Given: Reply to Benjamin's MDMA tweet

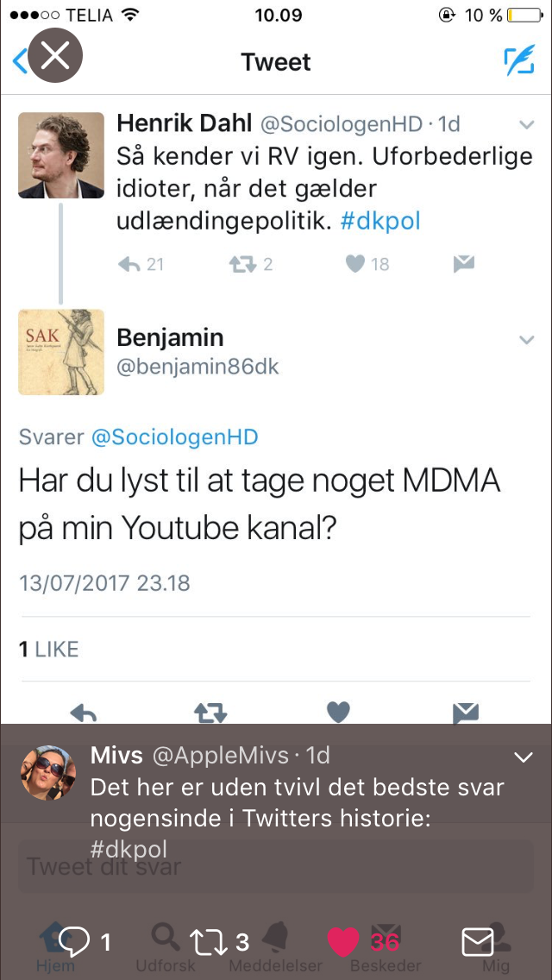Looking at the screenshot, I should tap(83, 713).
